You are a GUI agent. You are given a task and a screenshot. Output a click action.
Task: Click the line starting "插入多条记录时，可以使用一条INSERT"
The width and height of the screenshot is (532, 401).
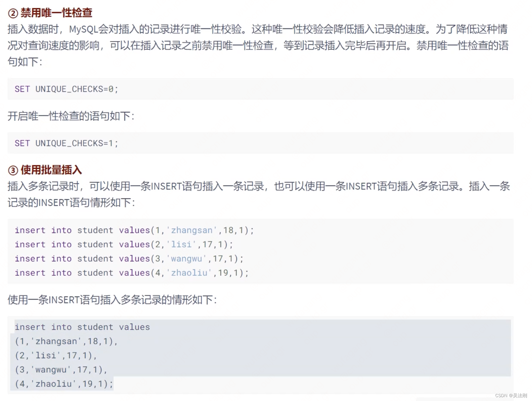click(x=259, y=186)
